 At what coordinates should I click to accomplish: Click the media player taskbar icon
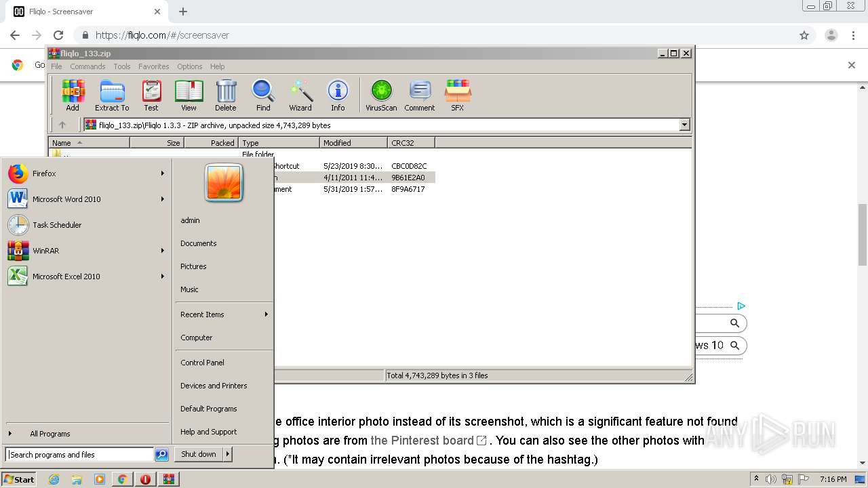click(100, 479)
